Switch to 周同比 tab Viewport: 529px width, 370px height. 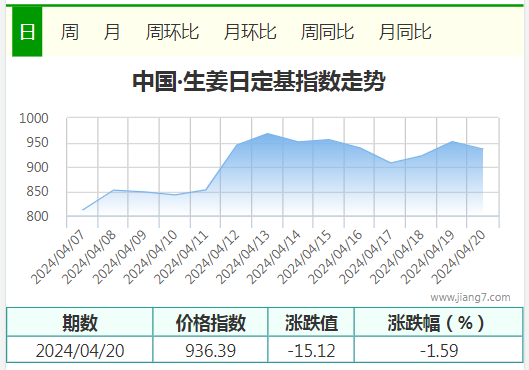(327, 32)
